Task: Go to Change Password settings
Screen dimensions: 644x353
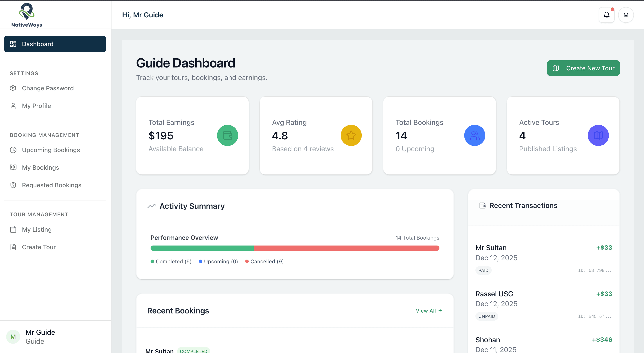Action: pyautogui.click(x=55, y=88)
